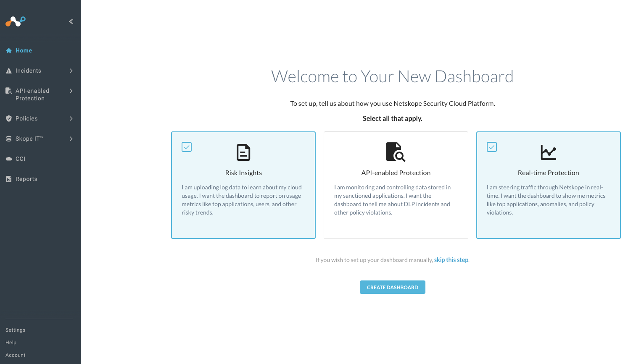Collapse the sidebar with double-chevron icon

[71, 21]
